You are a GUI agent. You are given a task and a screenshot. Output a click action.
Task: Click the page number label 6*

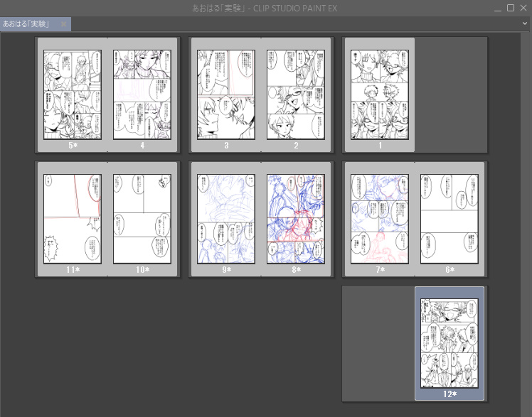click(450, 270)
